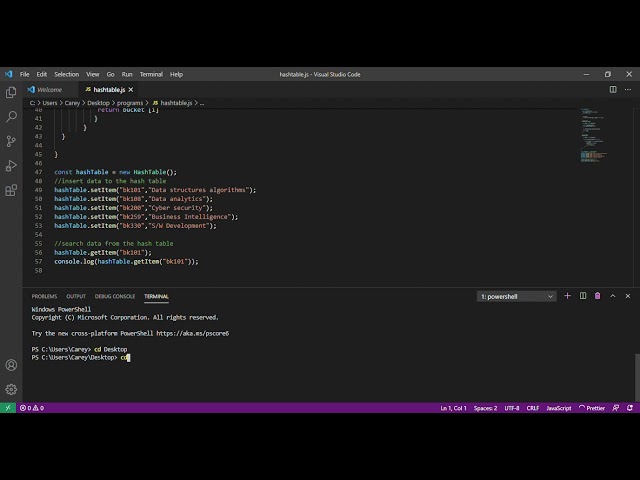Click the '//search data from the hash table' comment
This screenshot has height=480, width=640.
[114, 244]
